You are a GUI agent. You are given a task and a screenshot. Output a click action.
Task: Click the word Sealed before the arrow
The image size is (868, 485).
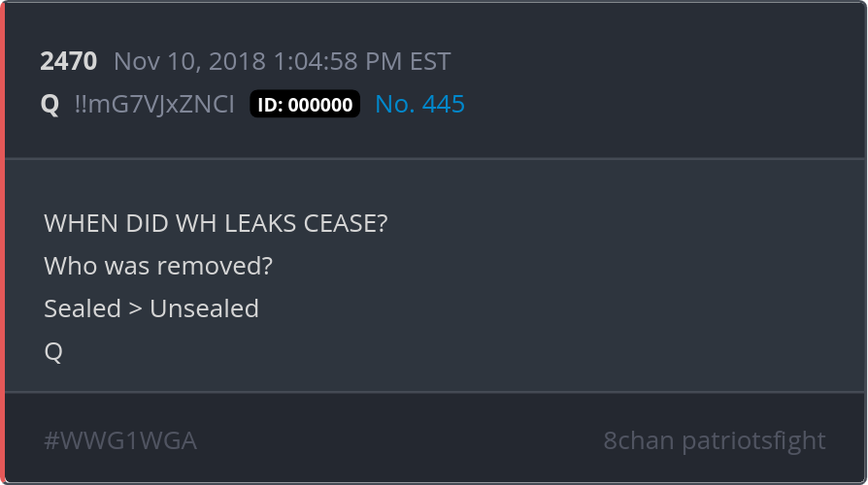83,308
